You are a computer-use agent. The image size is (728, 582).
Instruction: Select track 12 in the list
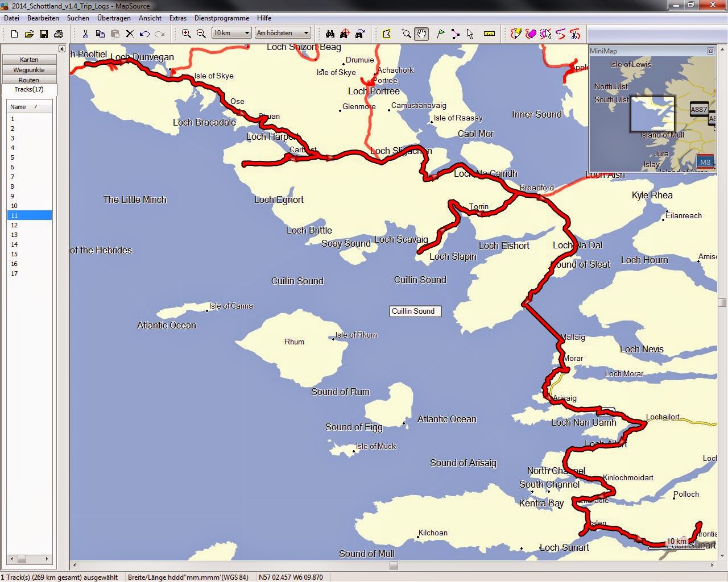tap(30, 225)
